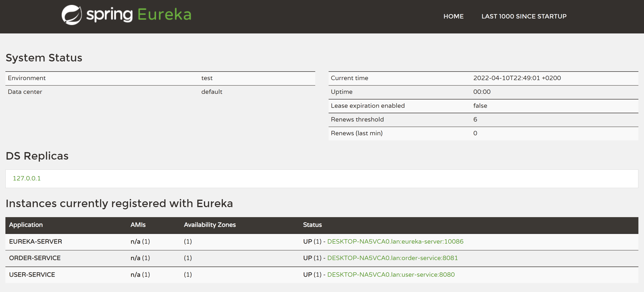
Task: Click the AMIs column header
Action: click(138, 225)
